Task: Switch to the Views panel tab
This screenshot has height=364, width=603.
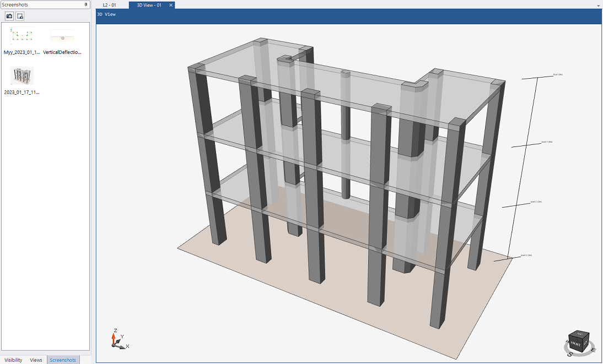Action: [36, 360]
